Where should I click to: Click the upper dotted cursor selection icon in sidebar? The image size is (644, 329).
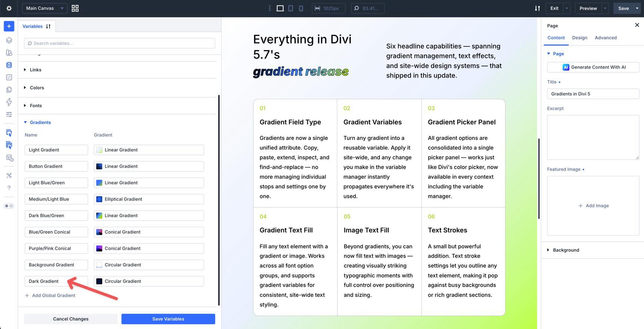[9, 133]
